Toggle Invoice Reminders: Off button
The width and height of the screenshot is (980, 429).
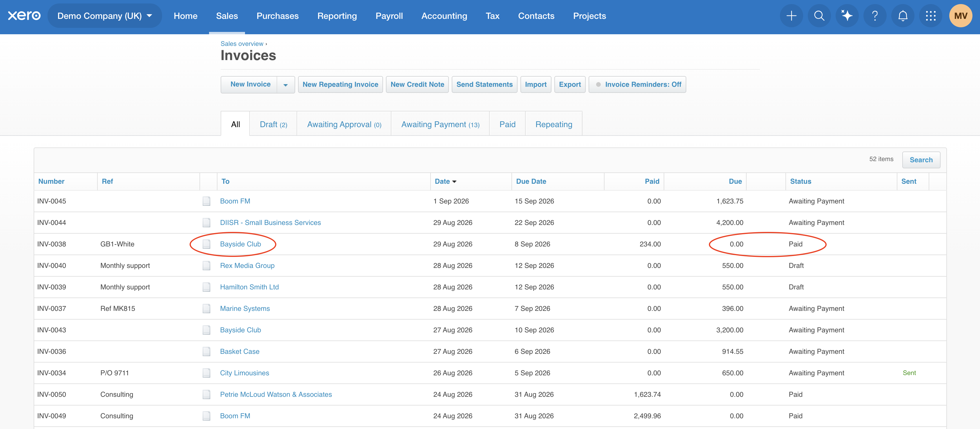(x=637, y=84)
